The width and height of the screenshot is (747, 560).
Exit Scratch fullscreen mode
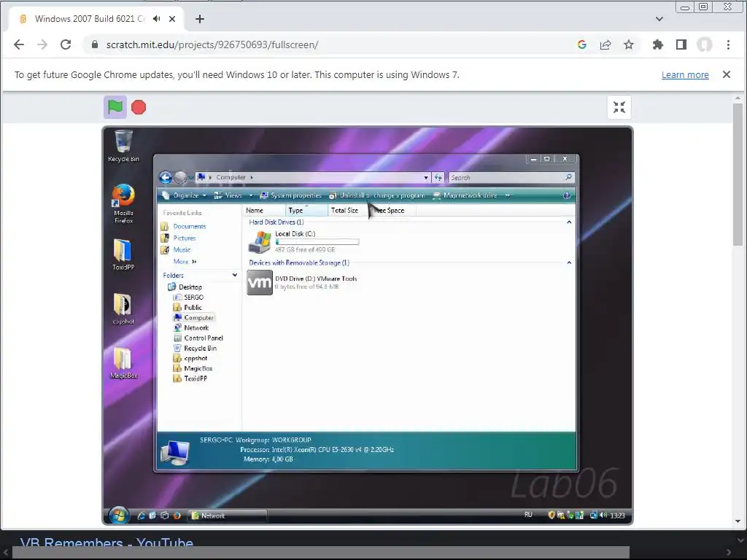619,107
